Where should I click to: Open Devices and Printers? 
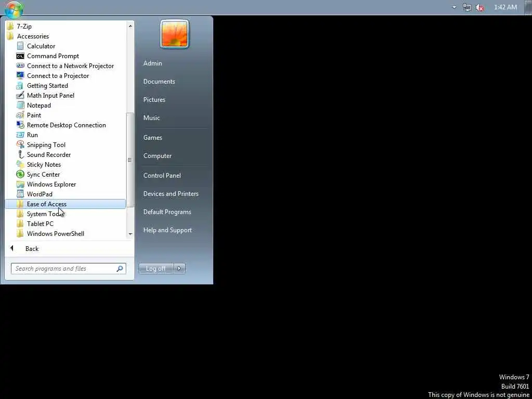[x=171, y=194]
